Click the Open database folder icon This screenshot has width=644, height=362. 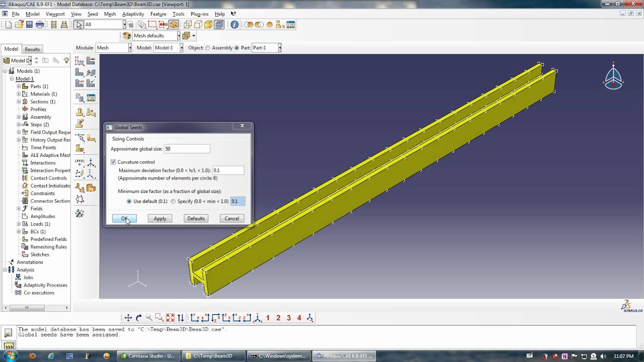pyautogui.click(x=19, y=25)
